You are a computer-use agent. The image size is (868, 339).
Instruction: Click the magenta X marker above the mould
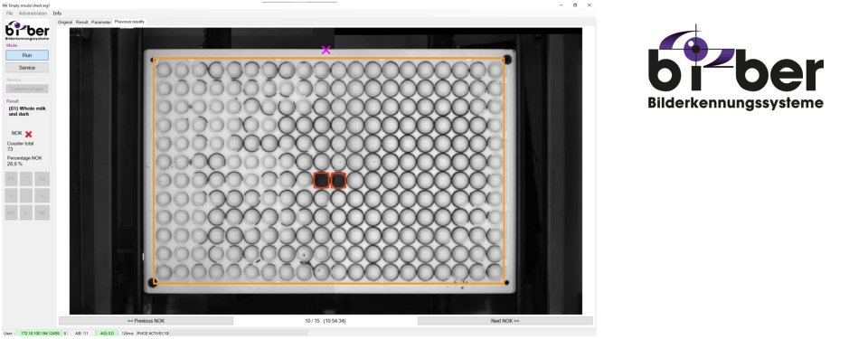[x=325, y=50]
